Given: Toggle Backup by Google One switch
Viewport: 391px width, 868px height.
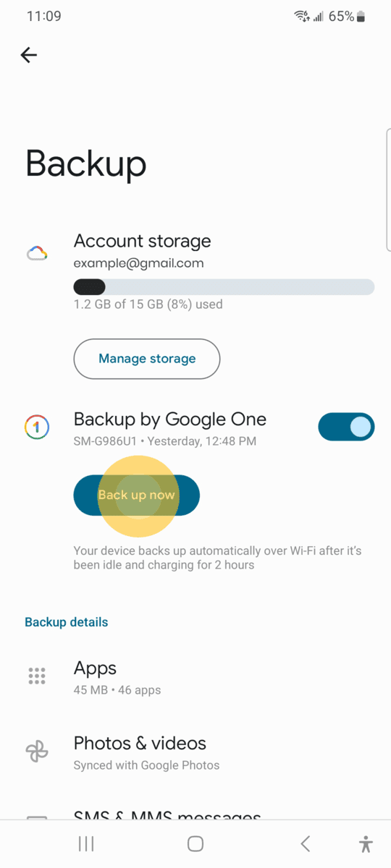Looking at the screenshot, I should (x=346, y=427).
